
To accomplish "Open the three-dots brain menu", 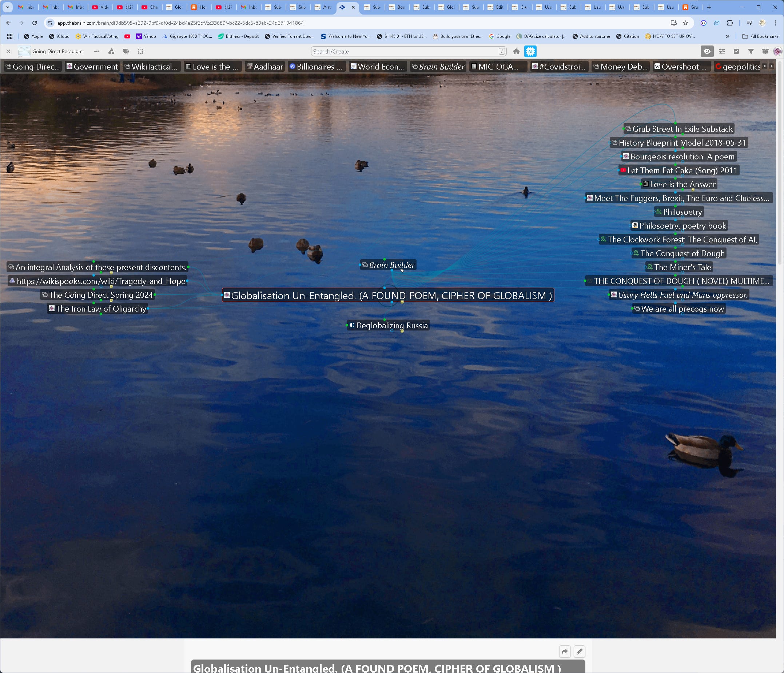I will pyautogui.click(x=97, y=51).
